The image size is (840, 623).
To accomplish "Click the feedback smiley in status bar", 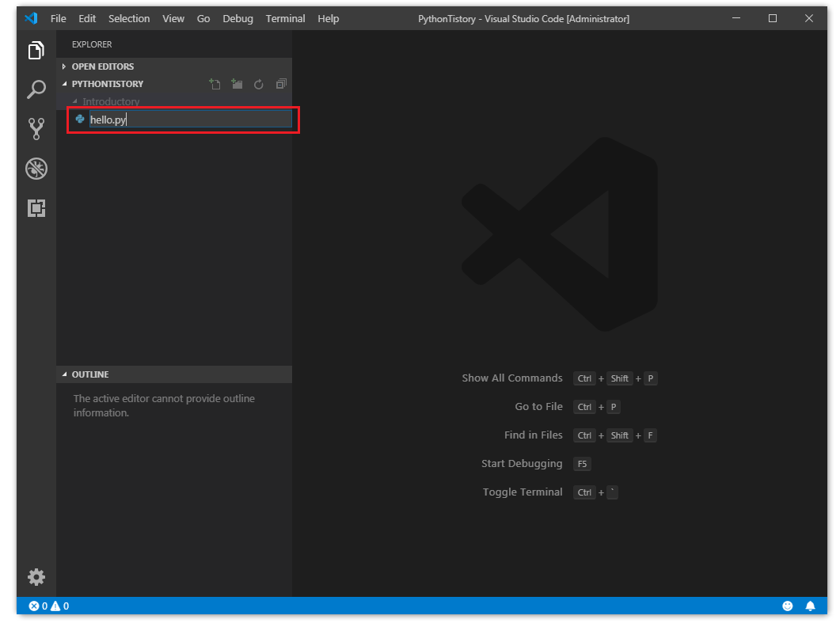I will click(x=787, y=606).
